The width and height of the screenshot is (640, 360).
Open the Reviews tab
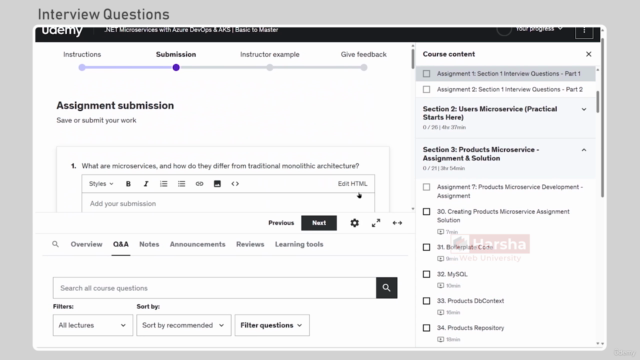[x=250, y=244]
